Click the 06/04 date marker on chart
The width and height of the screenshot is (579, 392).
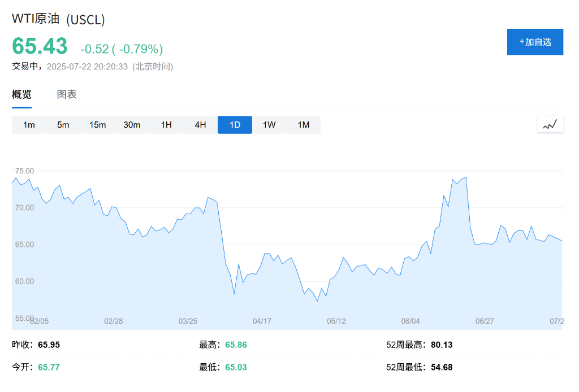[411, 321]
